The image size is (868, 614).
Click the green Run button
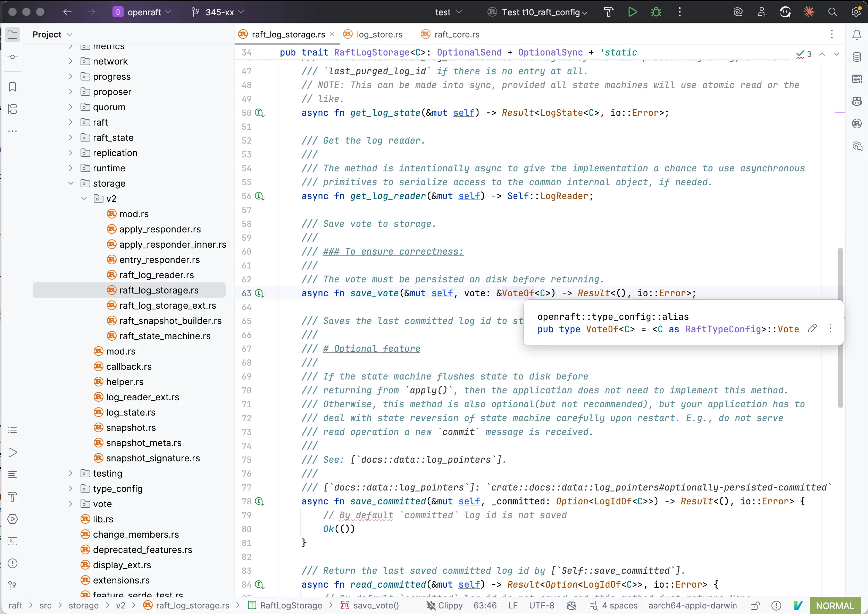(x=632, y=12)
